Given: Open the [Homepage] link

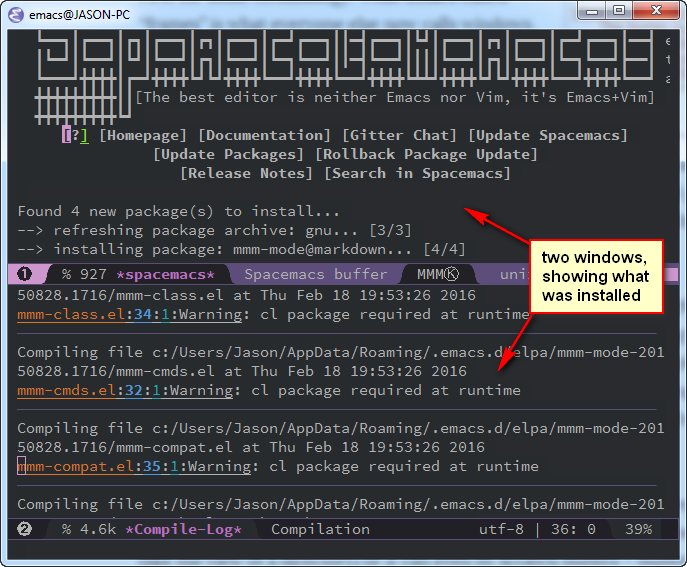Looking at the screenshot, I should (x=143, y=135).
